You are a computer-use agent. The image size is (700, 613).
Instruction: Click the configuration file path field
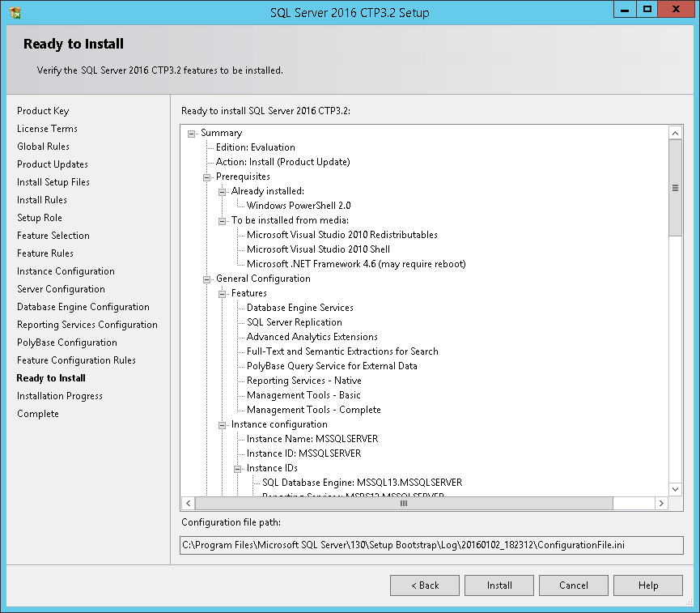click(431, 545)
